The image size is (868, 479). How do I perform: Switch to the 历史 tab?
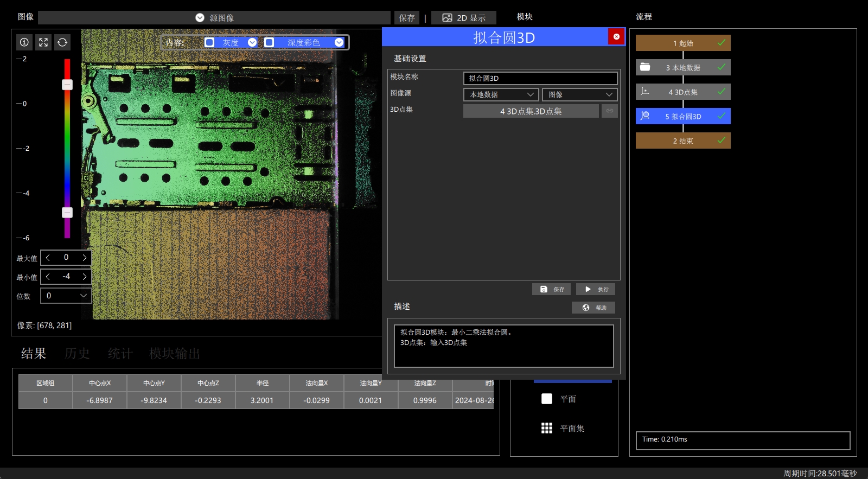[x=77, y=354]
